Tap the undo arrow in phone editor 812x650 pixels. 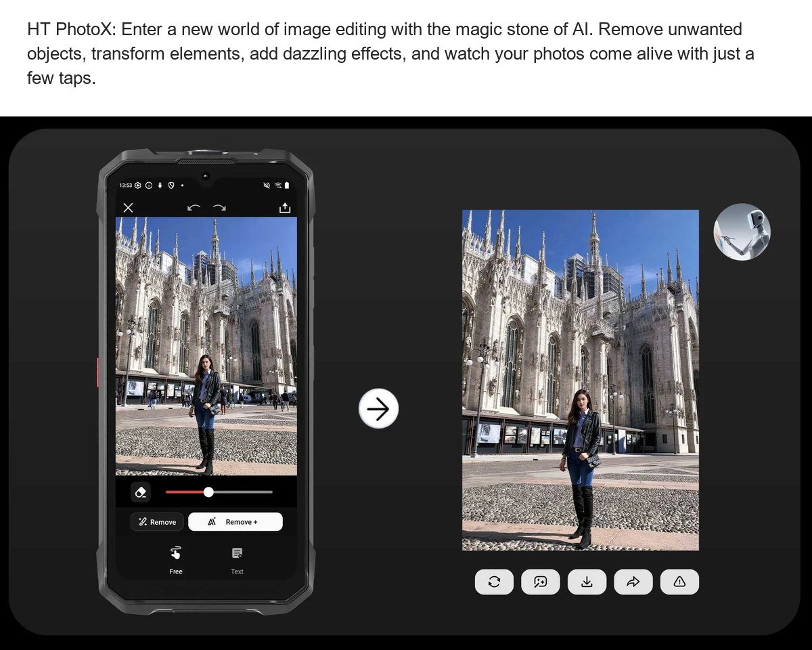(194, 208)
